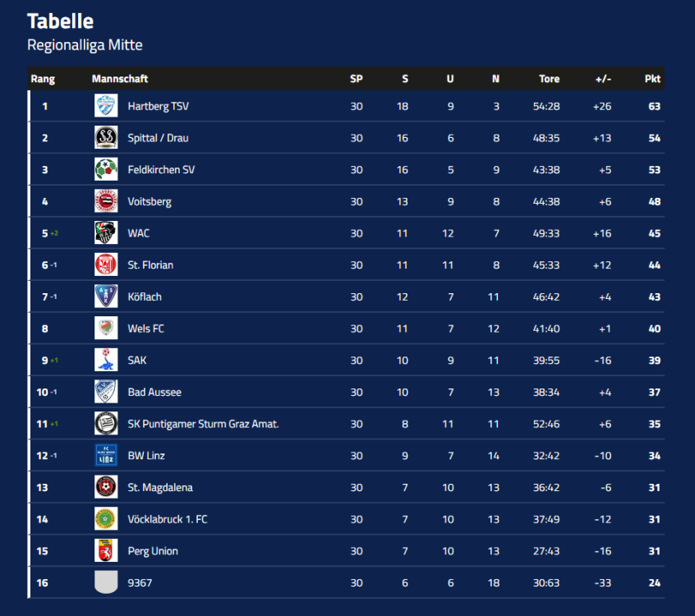Viewport: 695px width, 616px height.
Task: Click the Rang column header
Action: point(43,79)
